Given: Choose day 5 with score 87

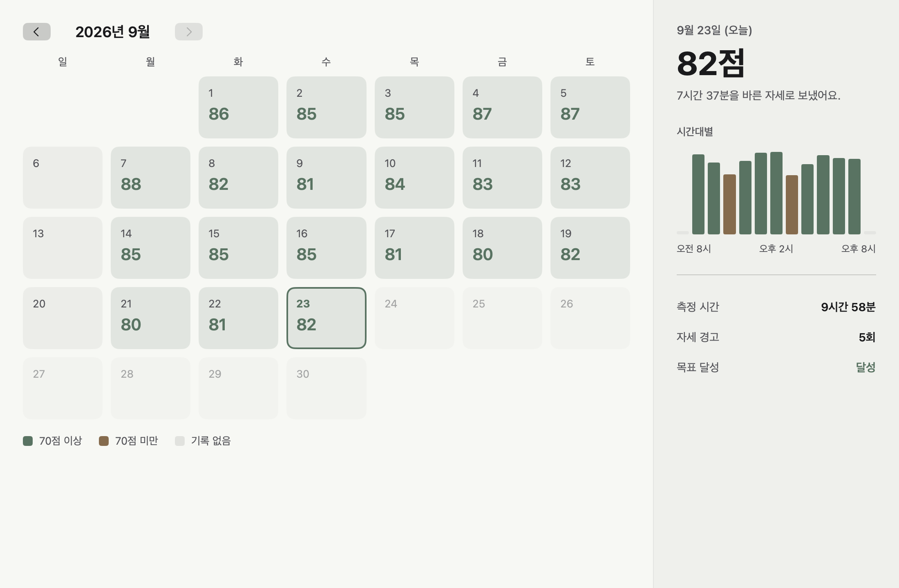Looking at the screenshot, I should 590,107.
